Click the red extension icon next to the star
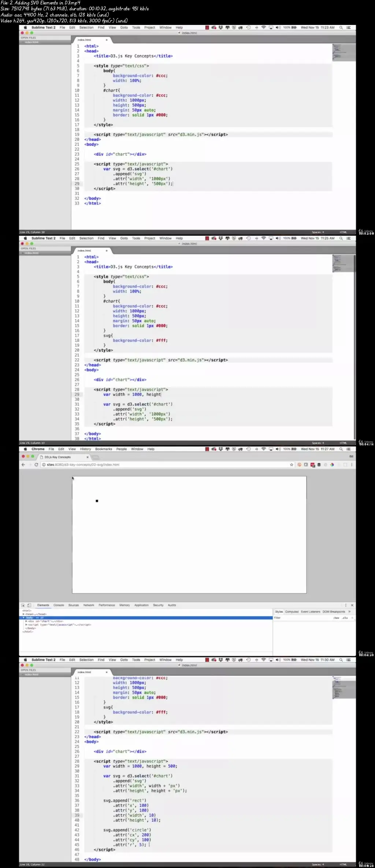Screen dimensions: 375x868 pos(299,464)
